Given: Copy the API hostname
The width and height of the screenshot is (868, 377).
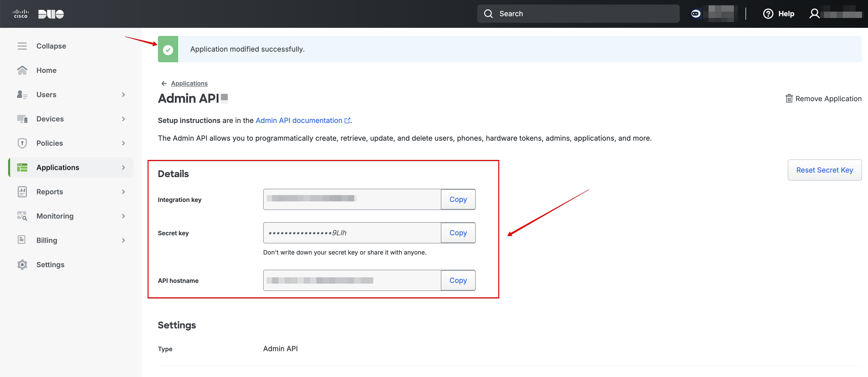Looking at the screenshot, I should point(458,280).
